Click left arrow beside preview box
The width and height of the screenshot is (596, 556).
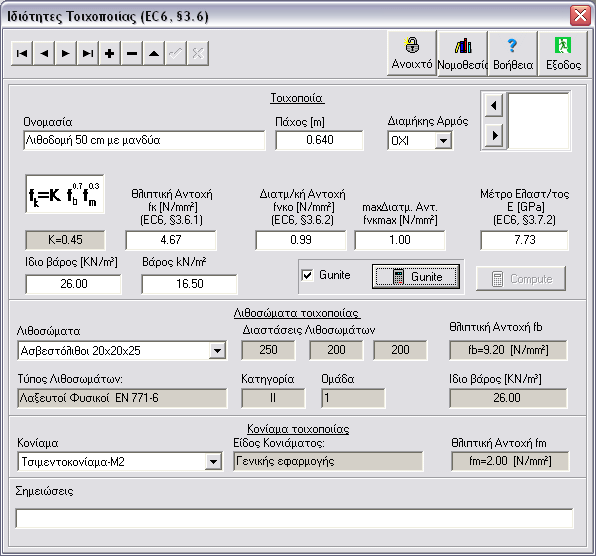[494, 105]
